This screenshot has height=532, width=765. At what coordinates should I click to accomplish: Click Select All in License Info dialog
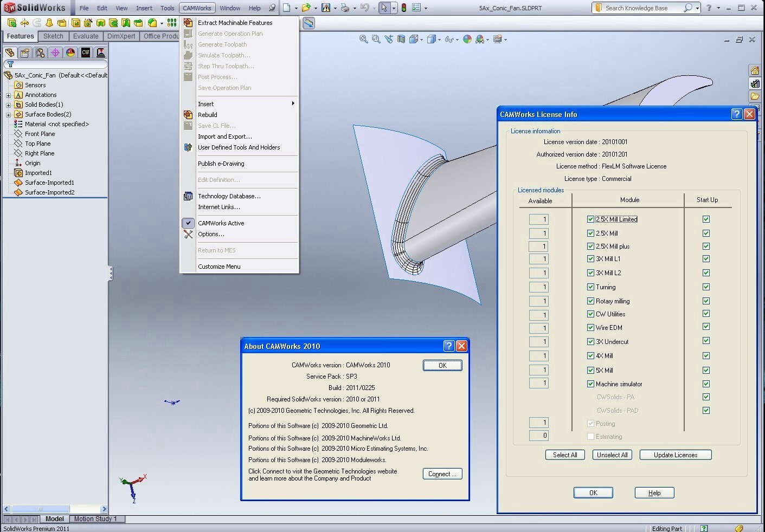tap(565, 455)
